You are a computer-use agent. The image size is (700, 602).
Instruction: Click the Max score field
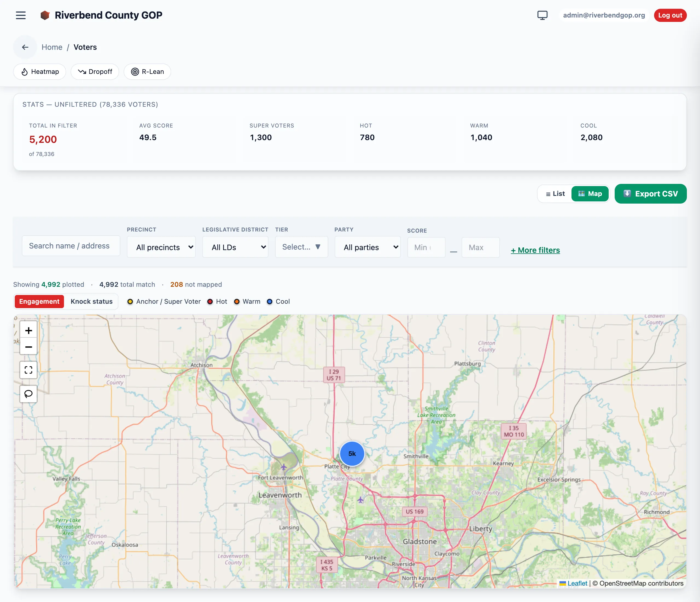(480, 247)
